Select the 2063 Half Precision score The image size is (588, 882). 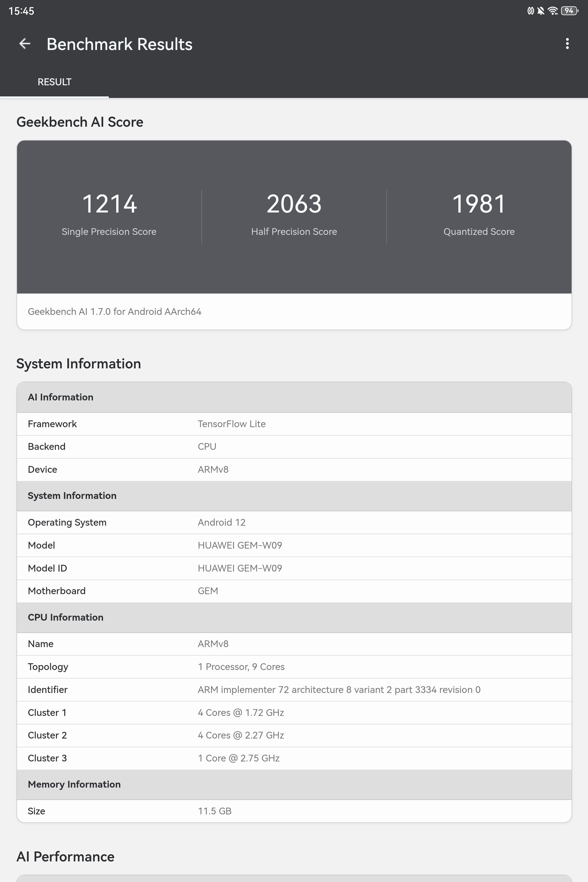pos(294,204)
